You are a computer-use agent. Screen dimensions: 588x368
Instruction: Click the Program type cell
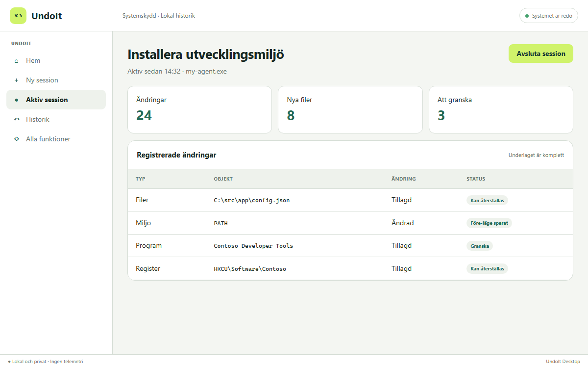click(148, 245)
